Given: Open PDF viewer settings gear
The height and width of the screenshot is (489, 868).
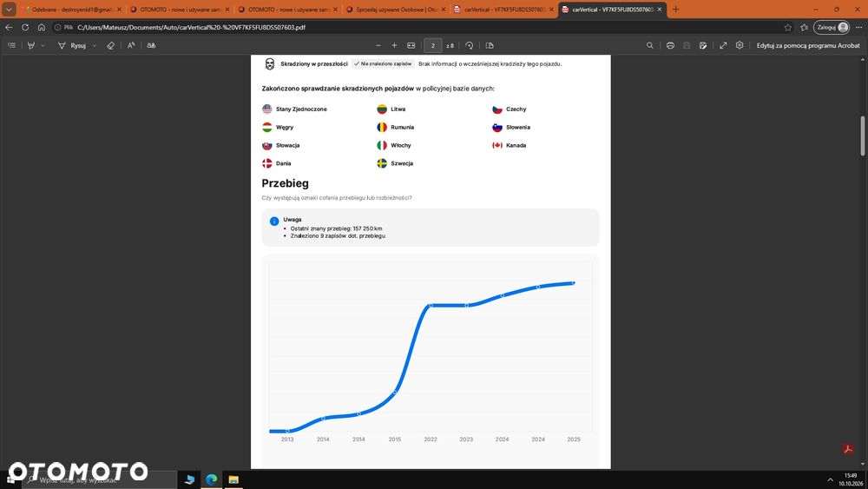Looking at the screenshot, I should tap(740, 45).
